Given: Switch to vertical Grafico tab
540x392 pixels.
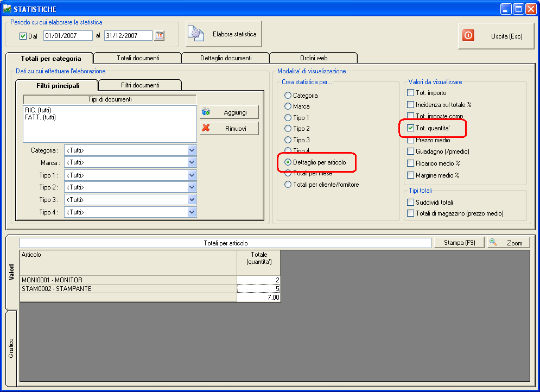Looking at the screenshot, I should coord(11,348).
